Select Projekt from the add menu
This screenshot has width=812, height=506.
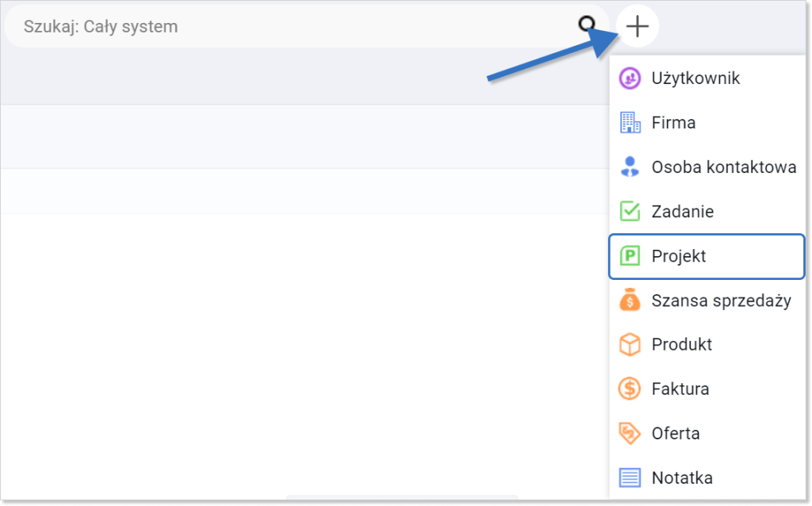(x=707, y=256)
